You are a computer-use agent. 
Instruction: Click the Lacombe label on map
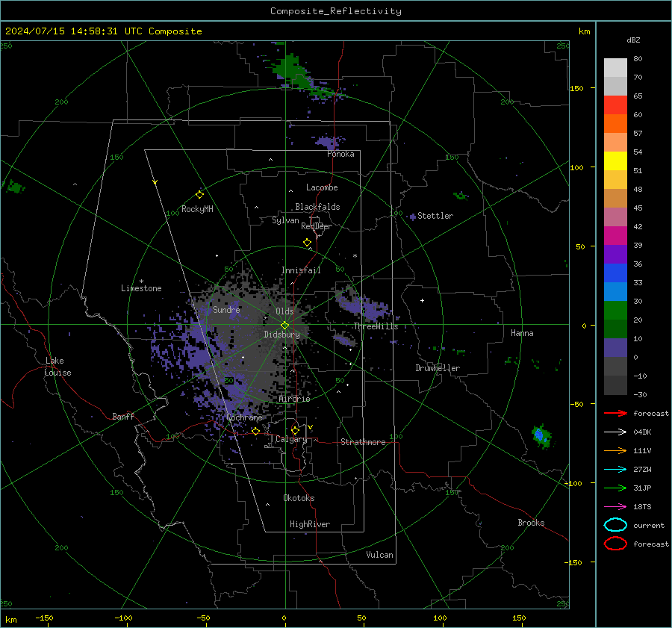[322, 187]
